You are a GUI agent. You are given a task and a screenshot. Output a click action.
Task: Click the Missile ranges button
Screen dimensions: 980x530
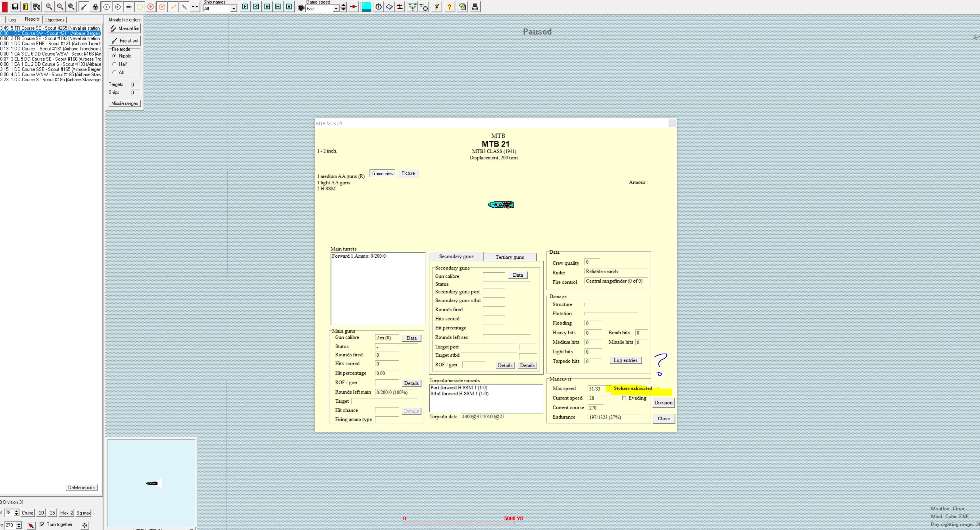click(x=124, y=103)
